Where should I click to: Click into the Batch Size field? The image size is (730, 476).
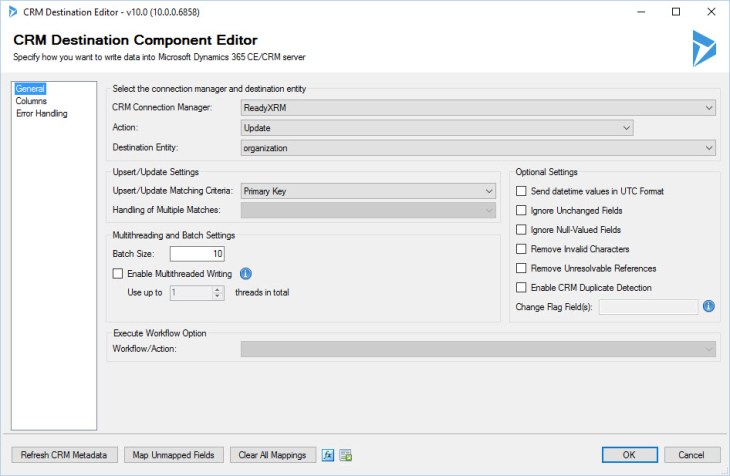pyautogui.click(x=197, y=254)
